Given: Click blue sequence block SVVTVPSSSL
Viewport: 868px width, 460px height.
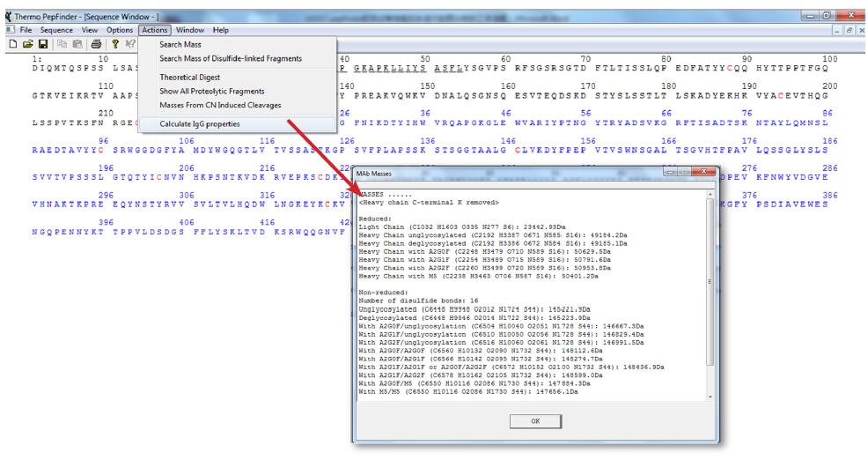Looking at the screenshot, I should click(x=68, y=177).
